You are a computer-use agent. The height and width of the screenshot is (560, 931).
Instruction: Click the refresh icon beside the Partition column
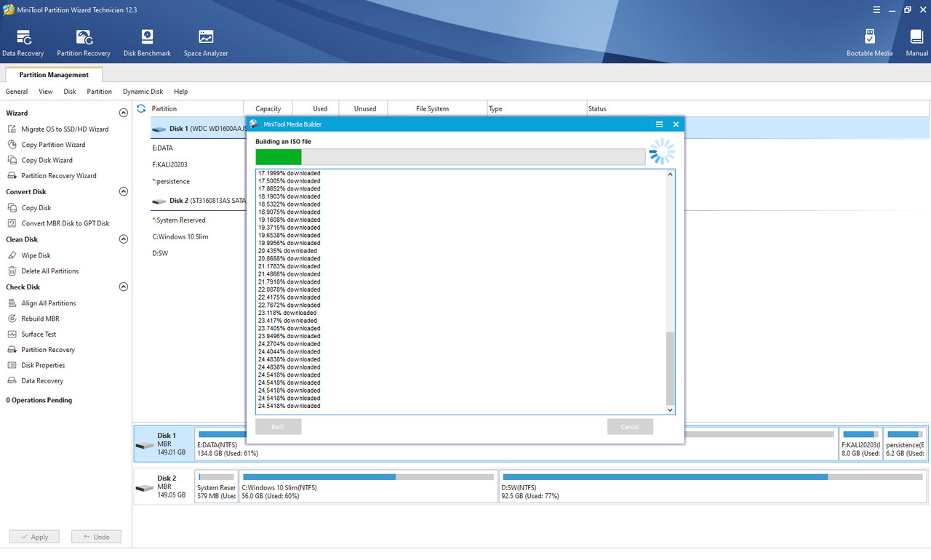pyautogui.click(x=141, y=108)
